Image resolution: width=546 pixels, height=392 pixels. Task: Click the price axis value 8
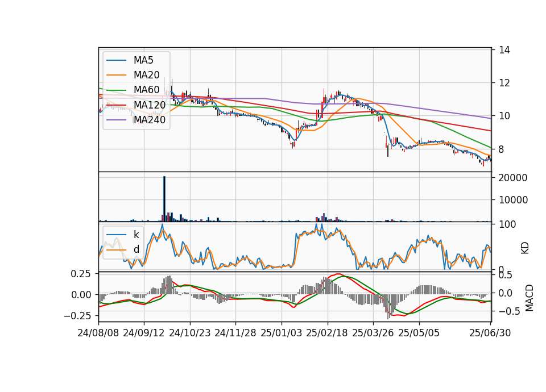pos(502,149)
